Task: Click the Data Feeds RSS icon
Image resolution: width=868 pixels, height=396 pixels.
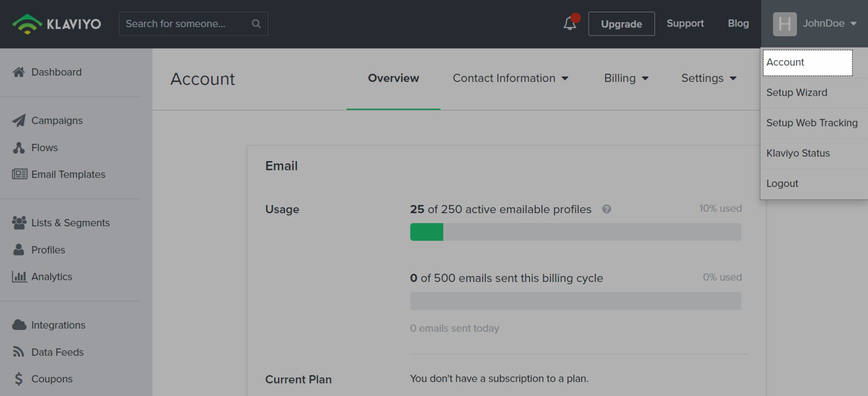Action: pos(19,352)
